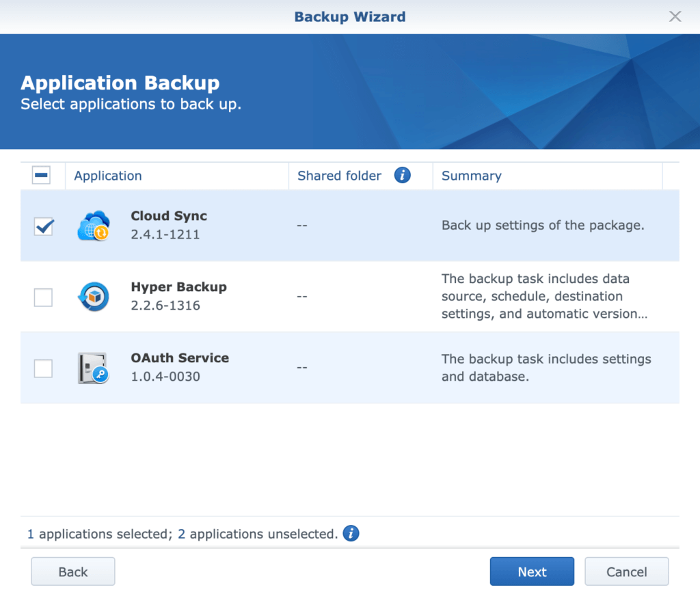Sort by the Application column header
700x594 pixels.
coord(108,176)
